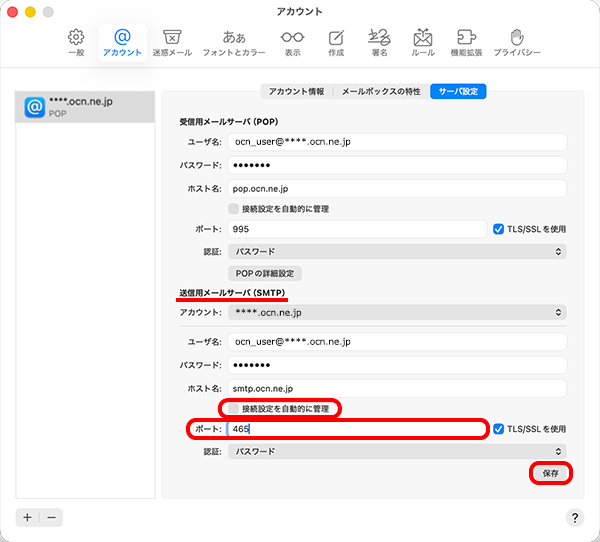Open the 一般 (General) preferences pane
The height and width of the screenshot is (542, 600).
(76, 41)
